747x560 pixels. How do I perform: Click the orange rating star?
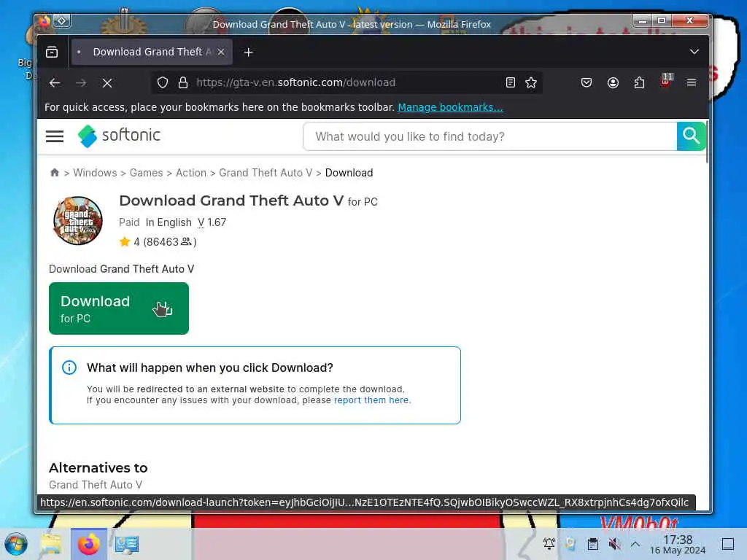pyautogui.click(x=125, y=241)
